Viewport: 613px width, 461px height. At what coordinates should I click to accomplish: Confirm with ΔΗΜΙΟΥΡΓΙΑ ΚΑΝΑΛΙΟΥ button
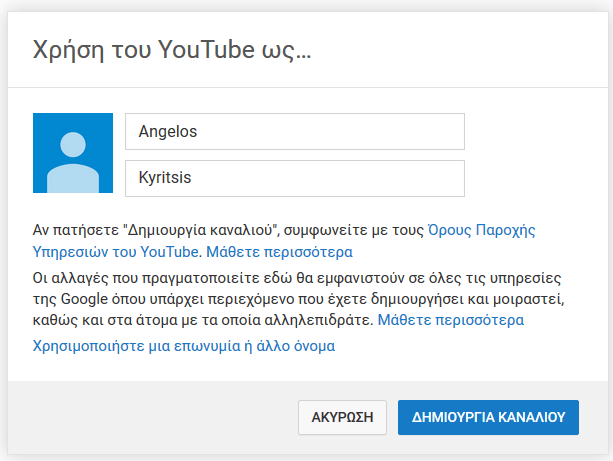point(488,417)
